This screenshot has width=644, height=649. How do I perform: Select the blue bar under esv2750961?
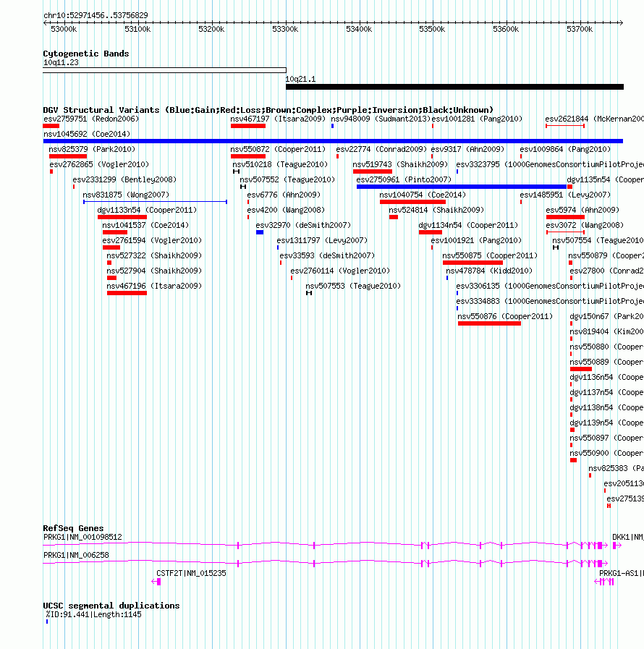(x=462, y=187)
